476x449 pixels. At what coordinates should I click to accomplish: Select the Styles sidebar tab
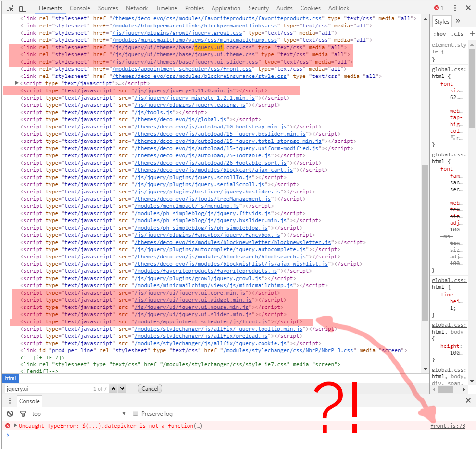pos(442,21)
